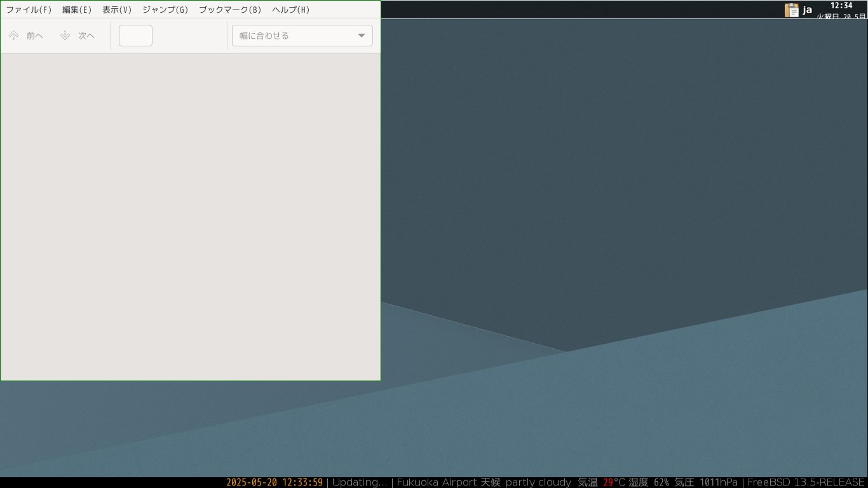This screenshot has width=868, height=488.
Task: Go to previous page with 前へ arrow
Action: pyautogui.click(x=26, y=36)
